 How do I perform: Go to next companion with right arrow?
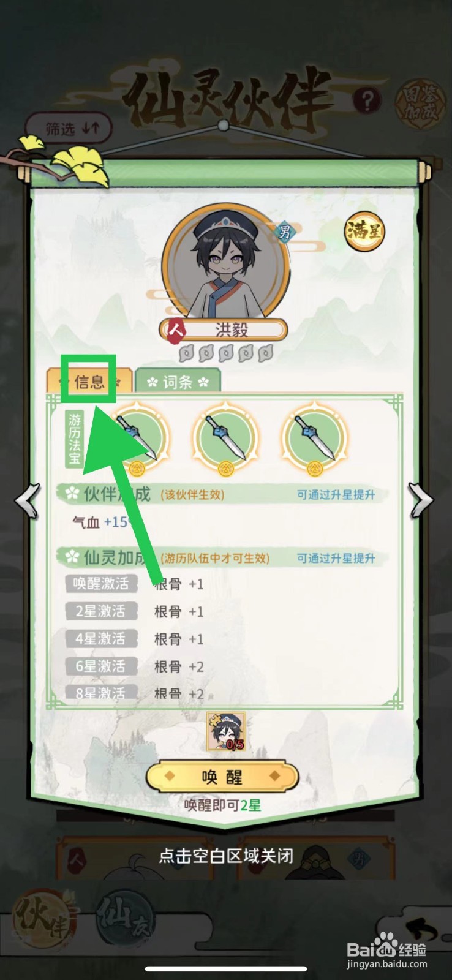pos(421,500)
